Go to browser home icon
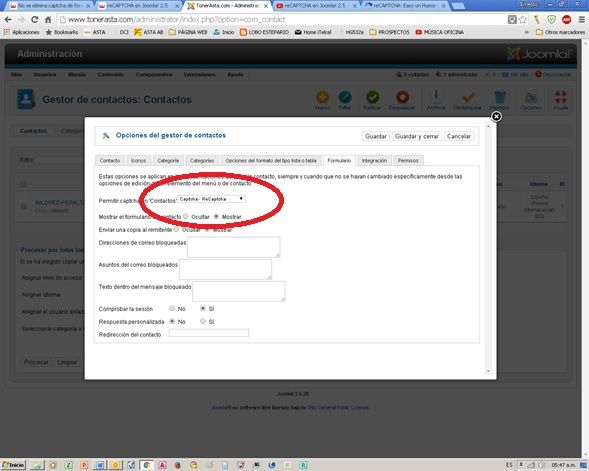The width and height of the screenshot is (589, 471). tap(48, 20)
